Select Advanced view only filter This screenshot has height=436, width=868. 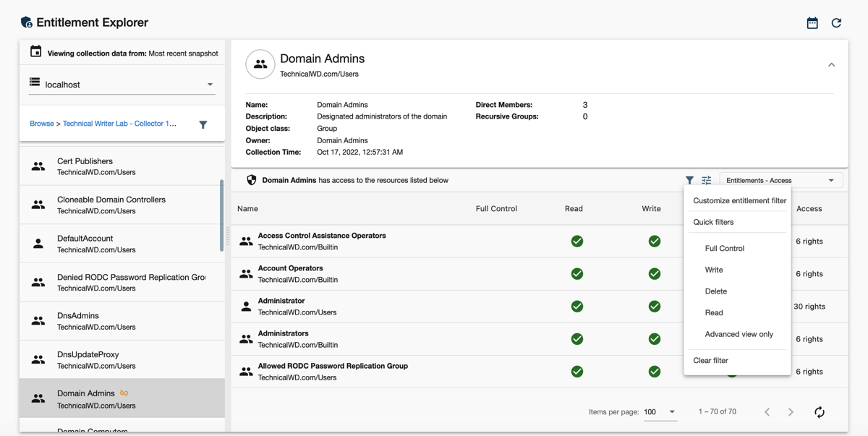739,334
